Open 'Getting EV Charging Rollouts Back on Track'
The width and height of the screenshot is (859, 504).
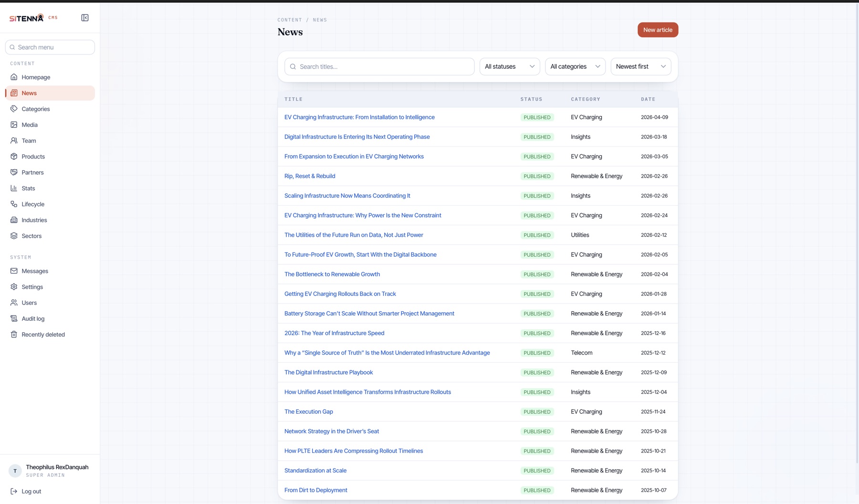[340, 294]
